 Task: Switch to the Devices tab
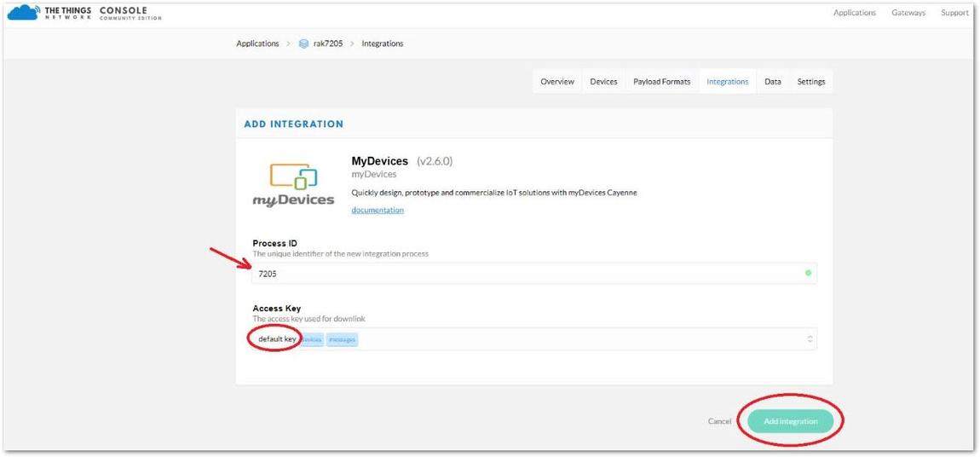(603, 81)
